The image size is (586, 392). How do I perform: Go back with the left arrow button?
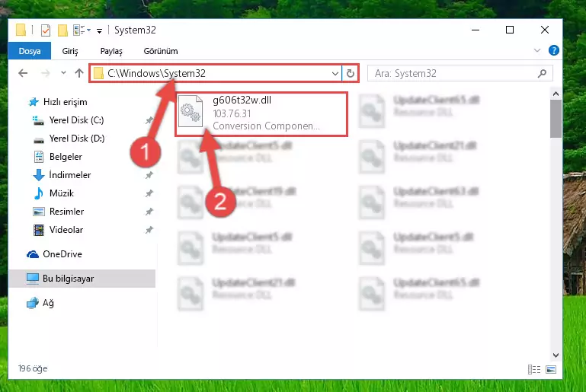[23, 73]
